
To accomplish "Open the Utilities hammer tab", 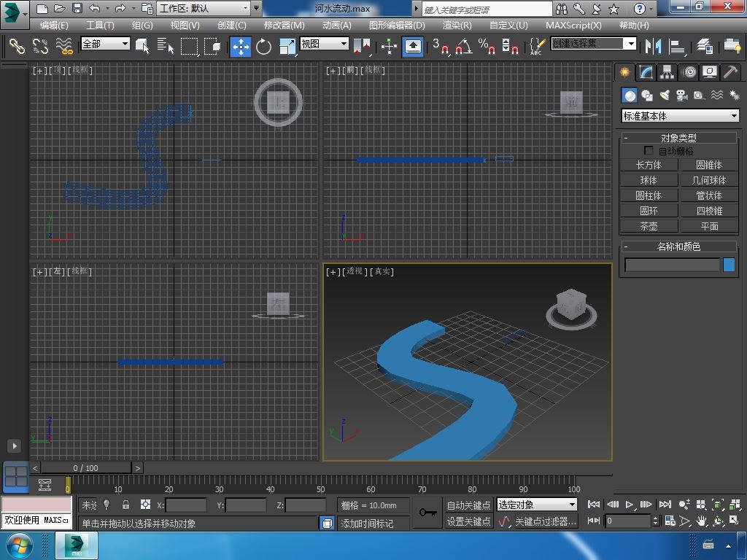I will point(730,72).
